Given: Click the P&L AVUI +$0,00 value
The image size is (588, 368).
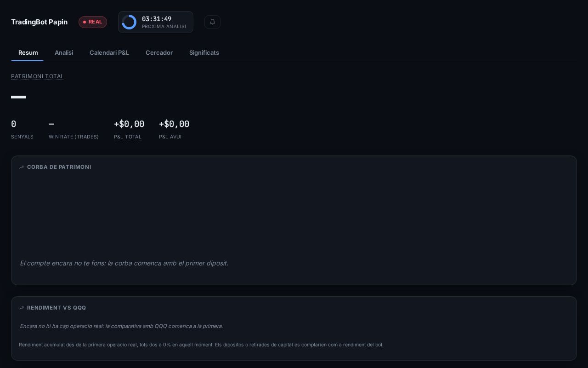Looking at the screenshot, I should click(174, 124).
